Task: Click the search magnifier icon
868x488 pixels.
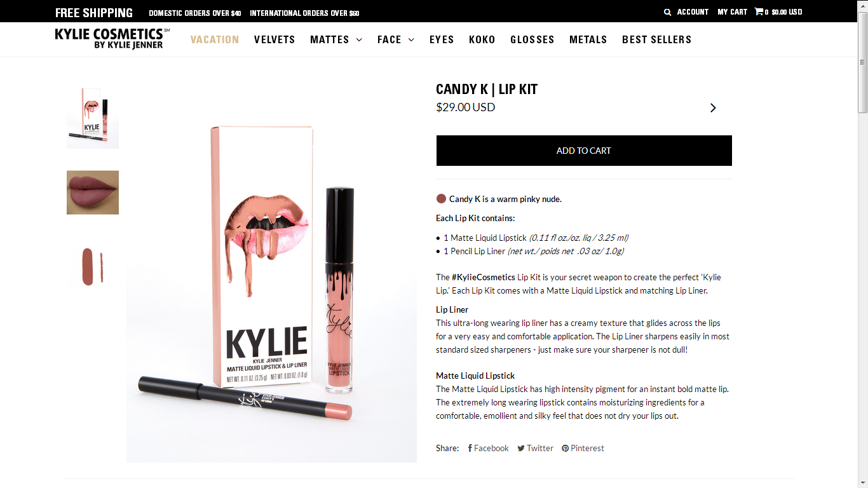Action: [x=667, y=12]
